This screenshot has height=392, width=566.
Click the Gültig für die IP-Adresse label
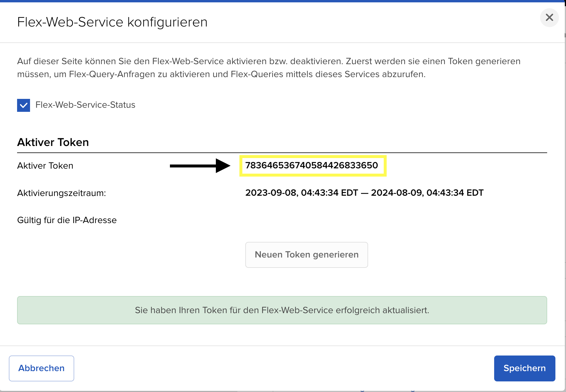point(67,220)
